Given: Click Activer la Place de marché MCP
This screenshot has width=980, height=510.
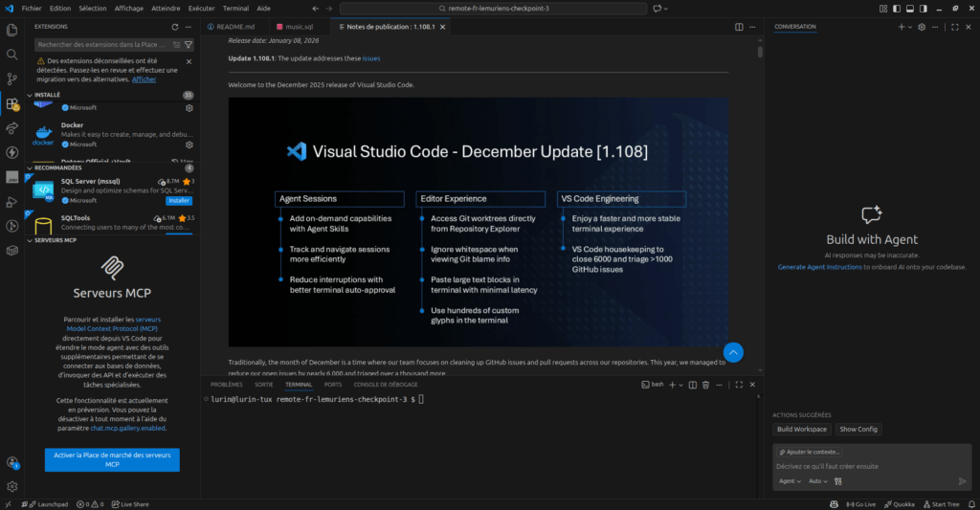Looking at the screenshot, I should (x=112, y=460).
